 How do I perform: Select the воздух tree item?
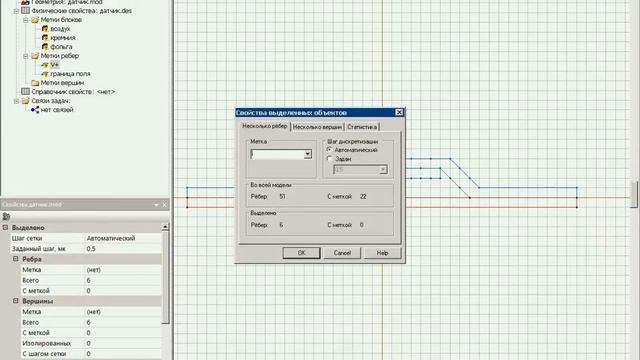[60, 29]
